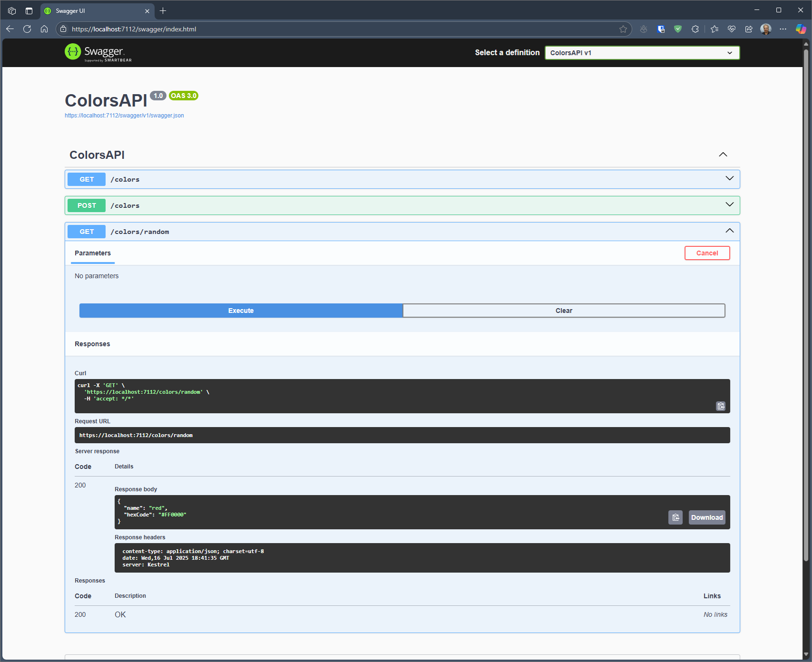Copy the curl command to clipboard
Image resolution: width=812 pixels, height=662 pixels.
(721, 406)
